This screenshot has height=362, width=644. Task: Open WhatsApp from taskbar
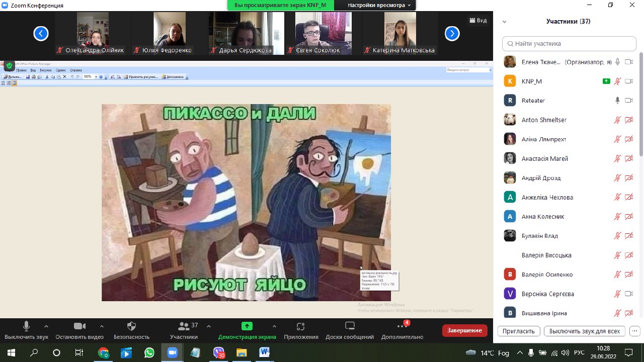(149, 352)
